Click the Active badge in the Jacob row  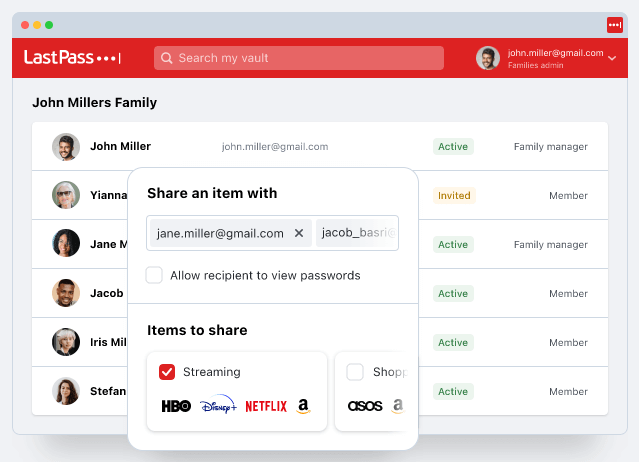point(453,293)
